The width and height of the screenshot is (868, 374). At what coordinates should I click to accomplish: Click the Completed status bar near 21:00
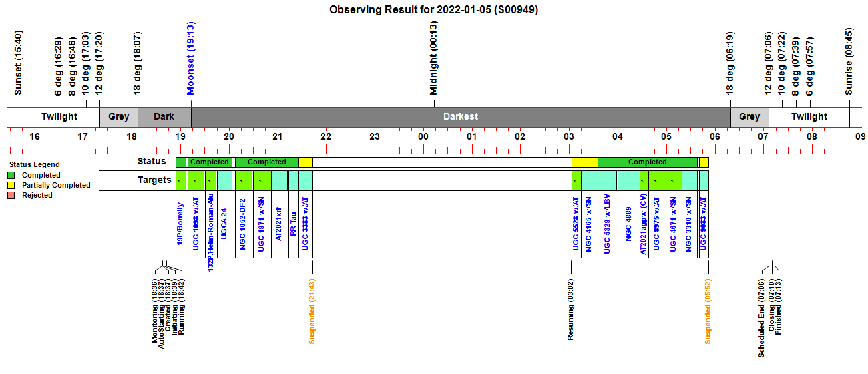pos(267,162)
